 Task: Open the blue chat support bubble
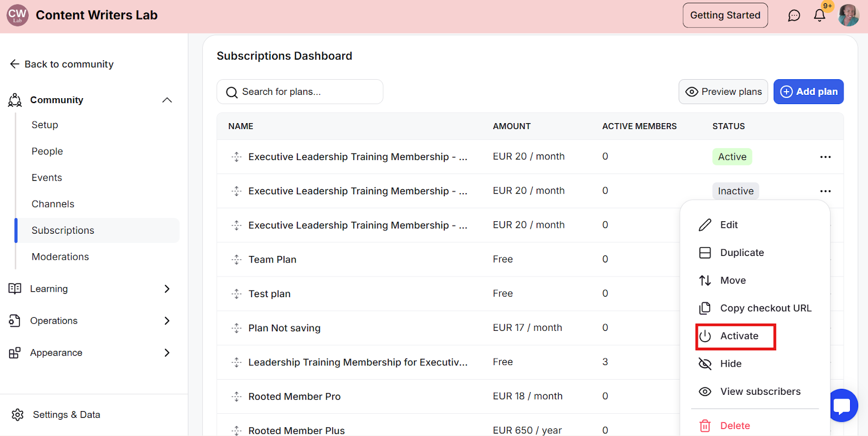point(843,405)
